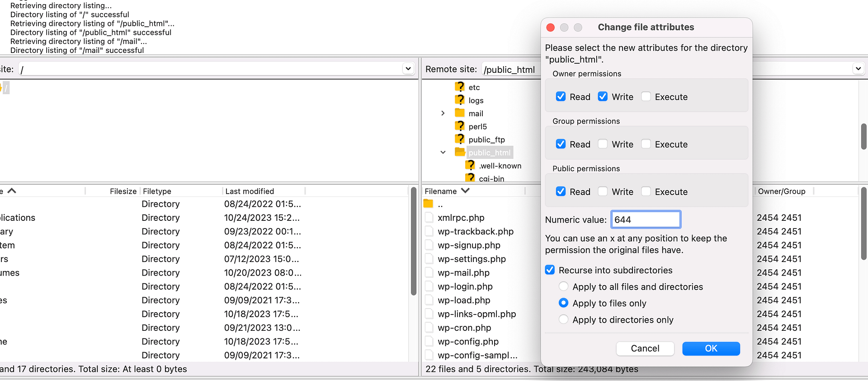Viewport: 868px width, 381px height.
Task: Click the parent directory folder icon
Action: pyautogui.click(x=429, y=204)
